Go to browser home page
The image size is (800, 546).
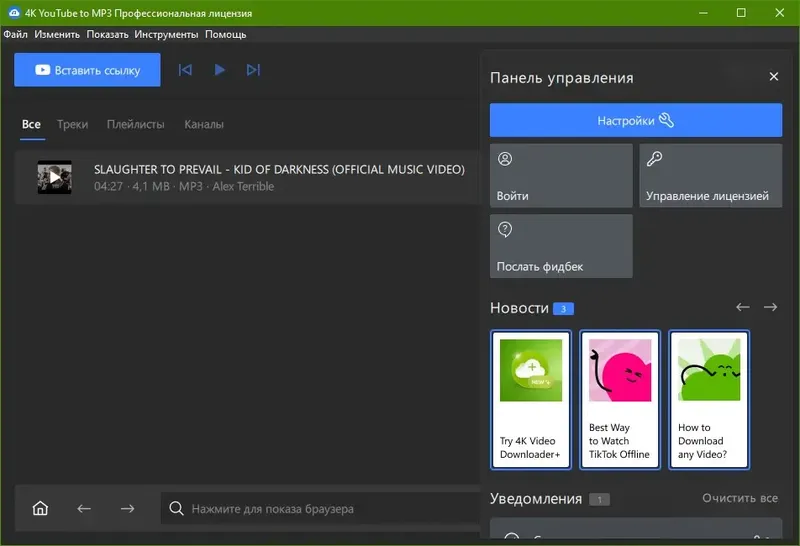point(40,508)
